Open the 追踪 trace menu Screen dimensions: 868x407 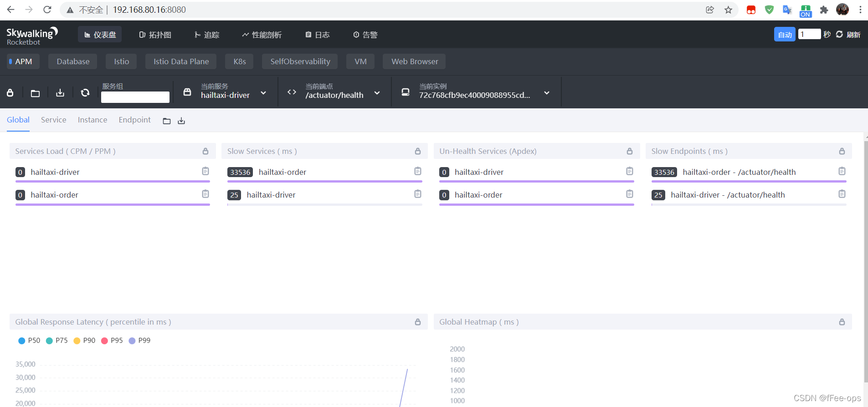(207, 35)
